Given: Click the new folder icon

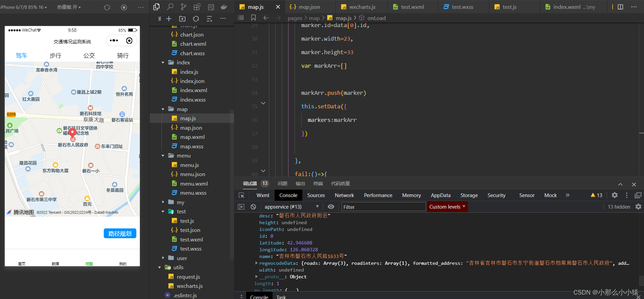Looking at the screenshot, I should point(182,19).
